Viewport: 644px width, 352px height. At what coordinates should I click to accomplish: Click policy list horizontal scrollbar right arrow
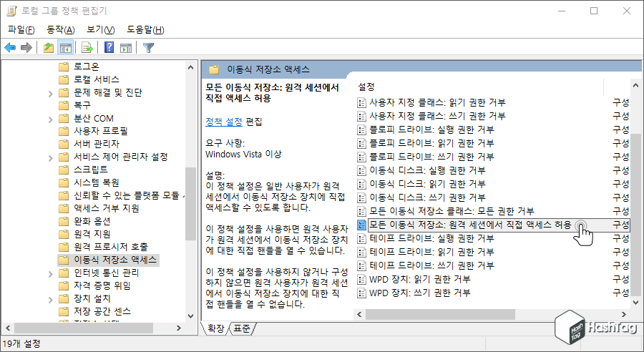tap(624, 315)
